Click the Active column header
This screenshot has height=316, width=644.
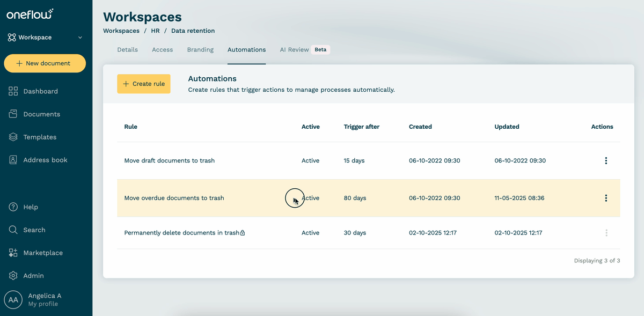[x=310, y=127]
